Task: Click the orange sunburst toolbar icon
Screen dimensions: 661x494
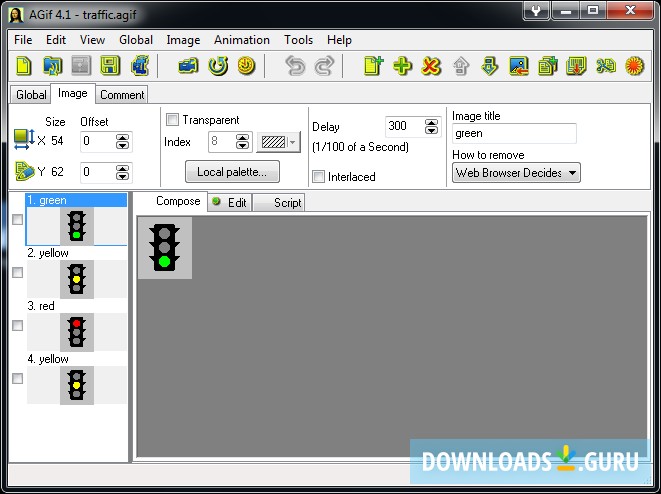Action: pos(634,66)
